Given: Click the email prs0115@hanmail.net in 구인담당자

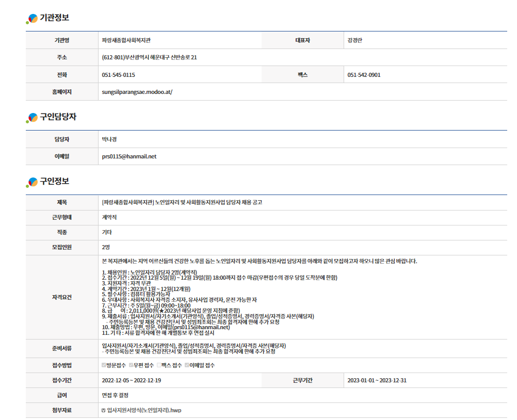Looking at the screenshot, I should click(129, 156).
